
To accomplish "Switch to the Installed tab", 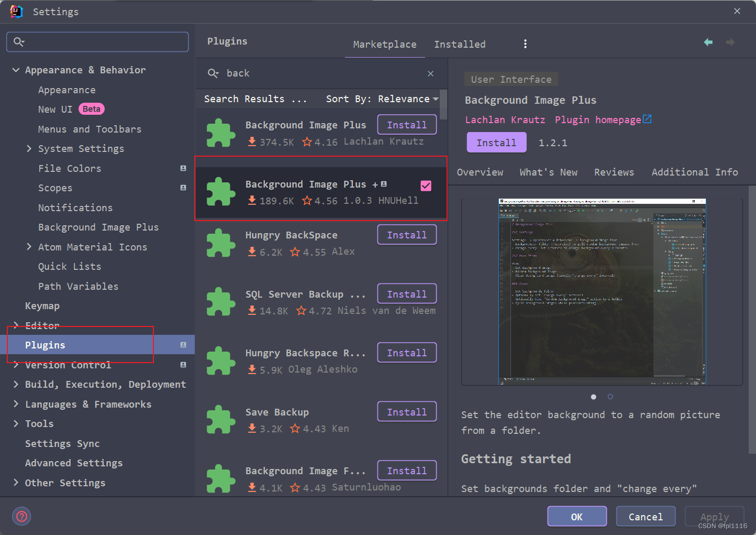I will click(459, 44).
